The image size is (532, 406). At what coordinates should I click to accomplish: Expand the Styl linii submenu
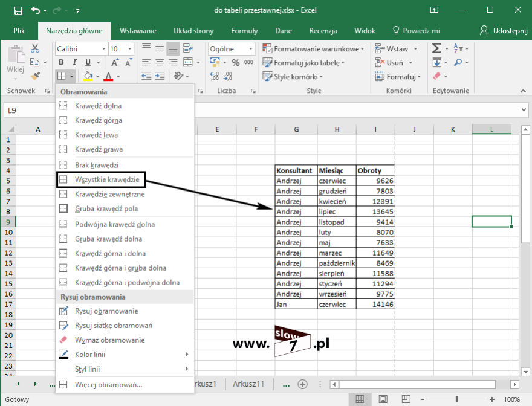(125, 369)
